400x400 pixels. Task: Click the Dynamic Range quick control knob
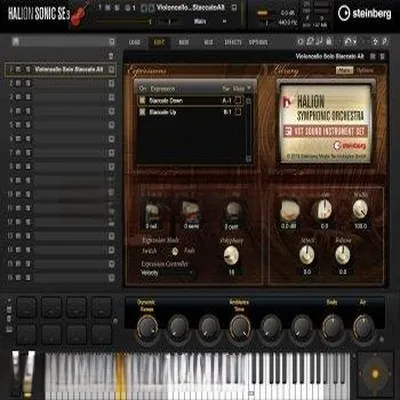[x=147, y=327]
